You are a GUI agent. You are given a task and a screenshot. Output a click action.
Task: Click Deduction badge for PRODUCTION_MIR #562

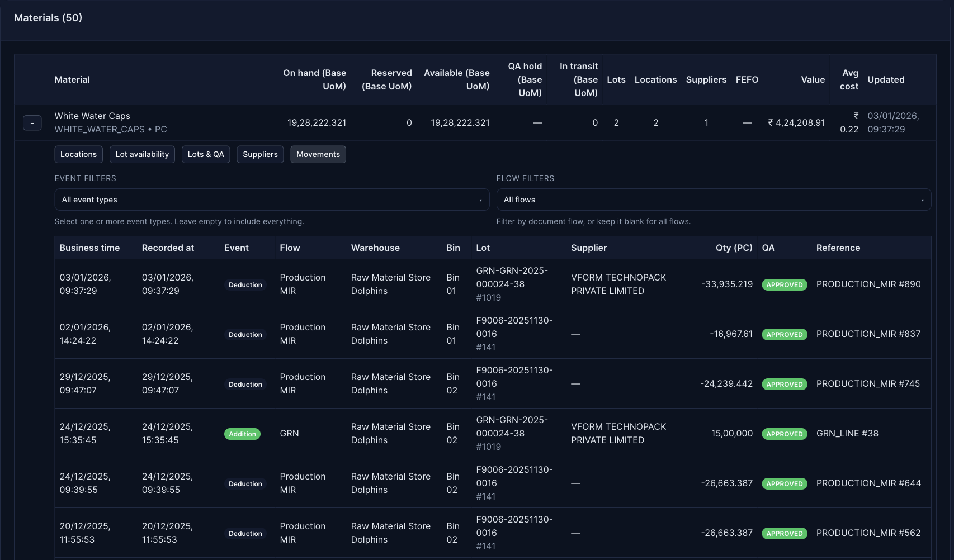(245, 534)
